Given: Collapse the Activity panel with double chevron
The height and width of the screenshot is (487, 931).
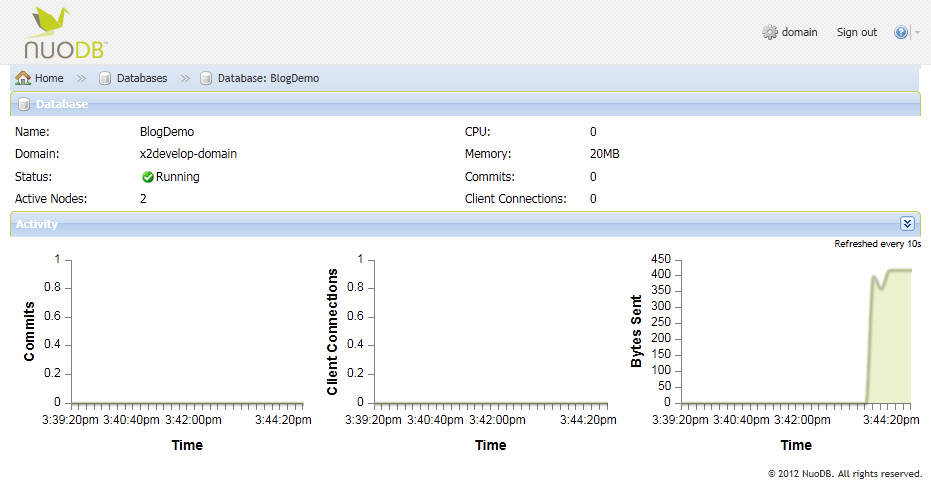Looking at the screenshot, I should pos(907,223).
